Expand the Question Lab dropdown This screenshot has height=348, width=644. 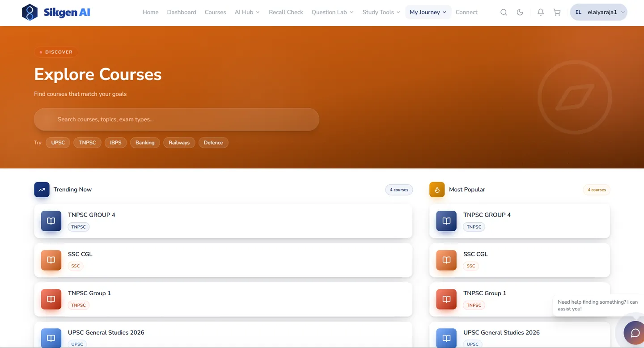pyautogui.click(x=332, y=13)
